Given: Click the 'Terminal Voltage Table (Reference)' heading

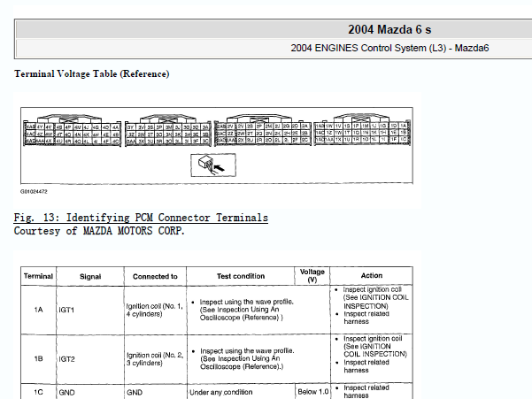Looking at the screenshot, I should [x=91, y=74].
